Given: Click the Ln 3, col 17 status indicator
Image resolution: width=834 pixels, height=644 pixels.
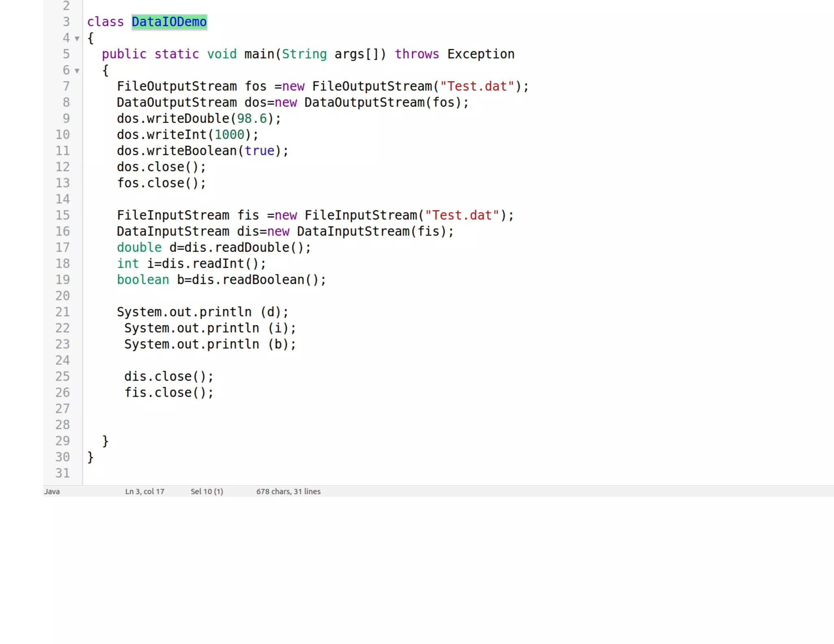Looking at the screenshot, I should click(x=145, y=491).
